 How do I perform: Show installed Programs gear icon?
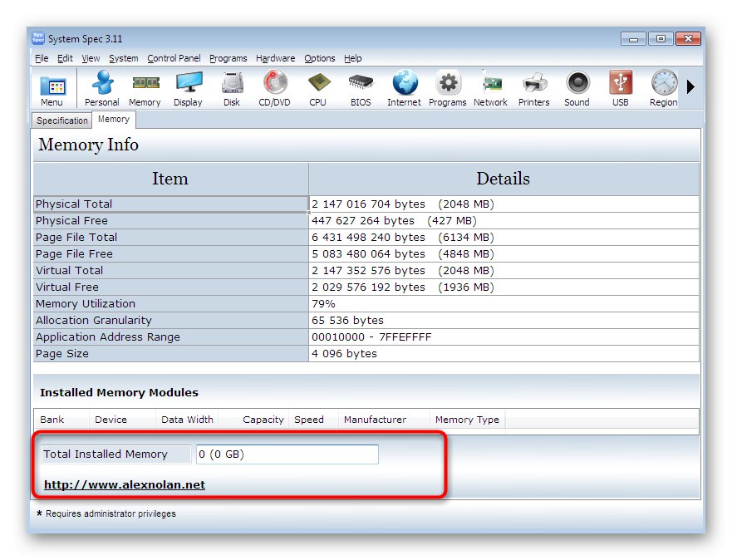pos(448,89)
